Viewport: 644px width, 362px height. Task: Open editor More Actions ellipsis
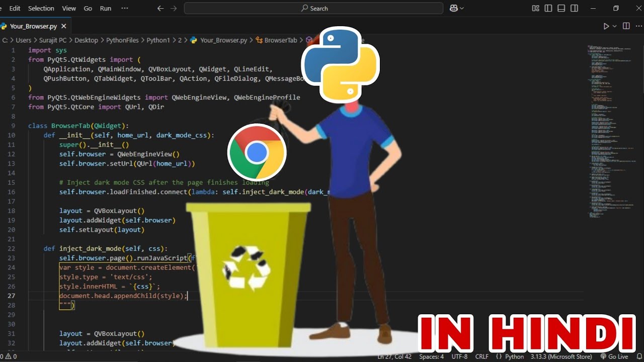click(638, 26)
